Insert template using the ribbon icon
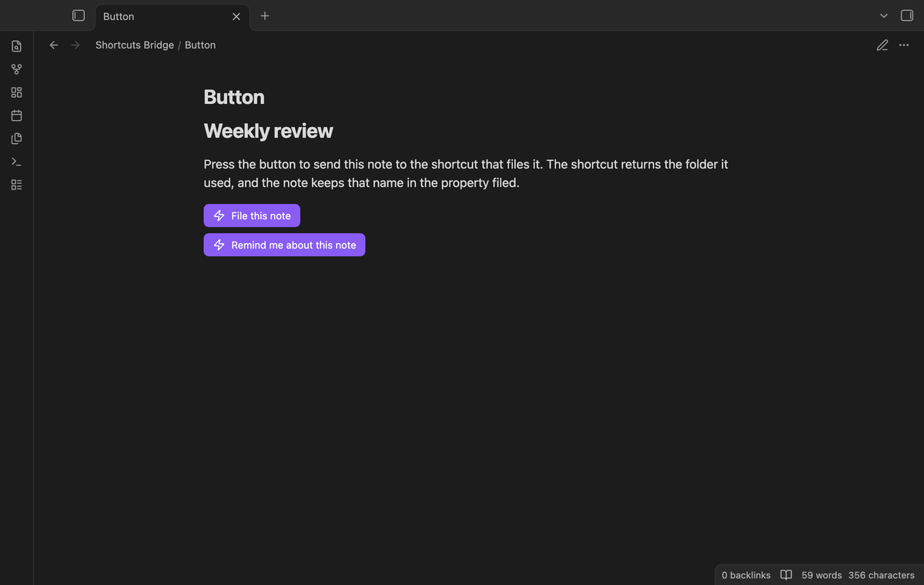 (17, 139)
